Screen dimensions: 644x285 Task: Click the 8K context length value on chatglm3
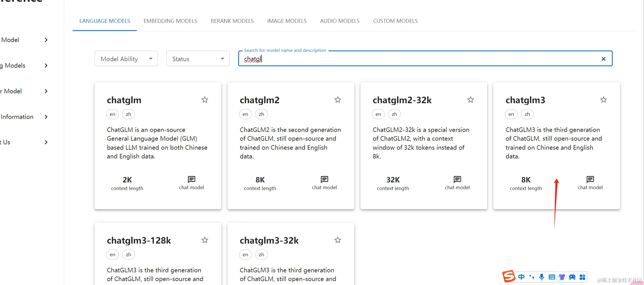pos(526,180)
